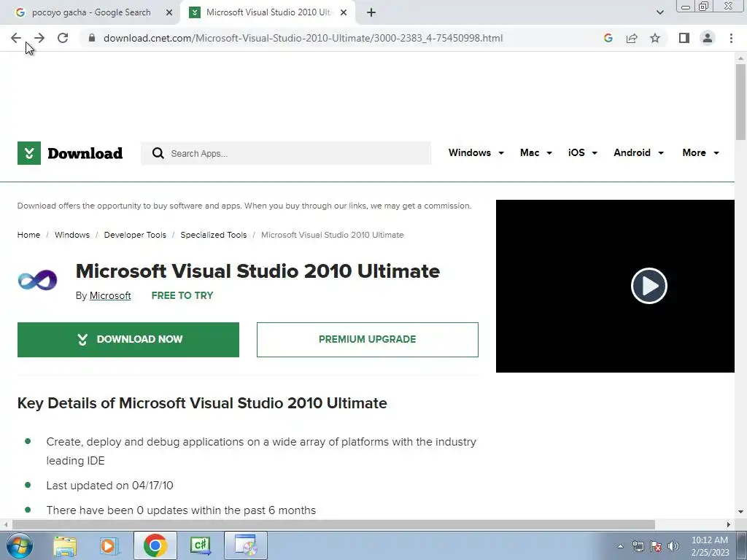Open the browser side panel icon
The height and width of the screenshot is (560, 747).
[684, 38]
